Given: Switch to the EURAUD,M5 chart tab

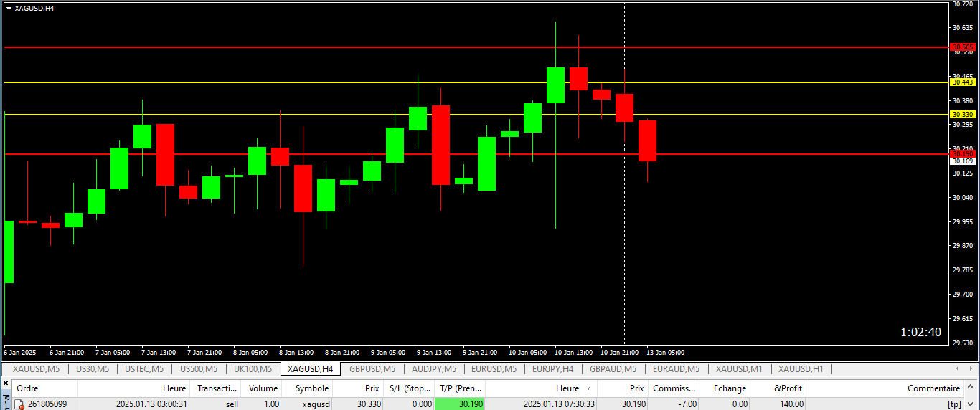Looking at the screenshot, I should click(676, 369).
